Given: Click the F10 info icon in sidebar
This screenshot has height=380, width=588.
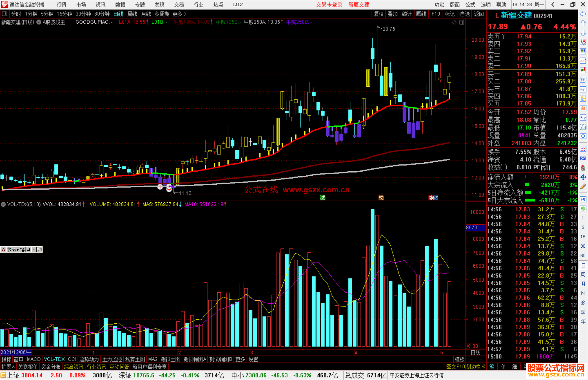Looking at the screenshot, I should (583, 89).
